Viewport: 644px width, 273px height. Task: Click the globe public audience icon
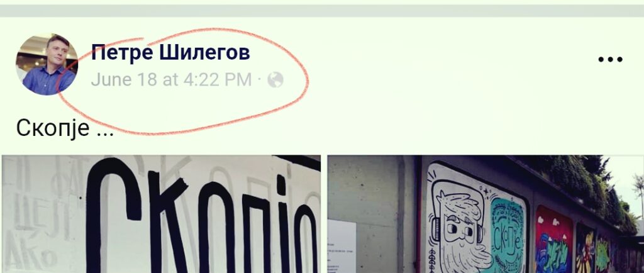coord(275,80)
